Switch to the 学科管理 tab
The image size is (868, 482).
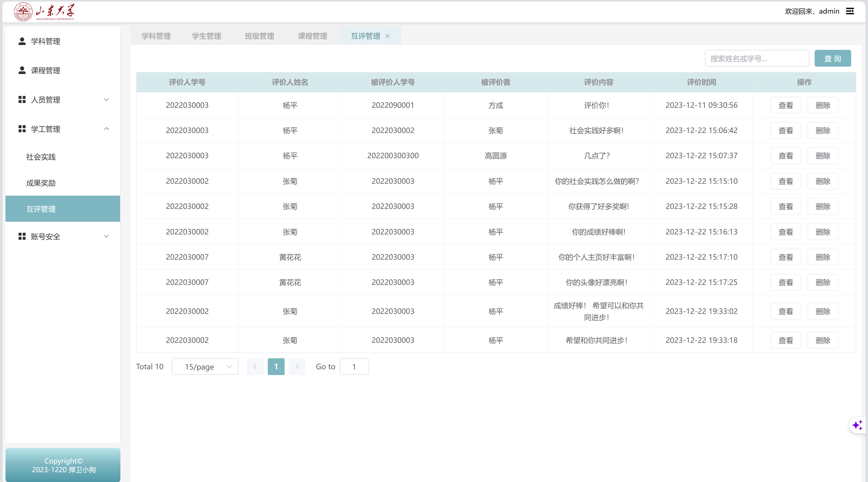click(156, 36)
